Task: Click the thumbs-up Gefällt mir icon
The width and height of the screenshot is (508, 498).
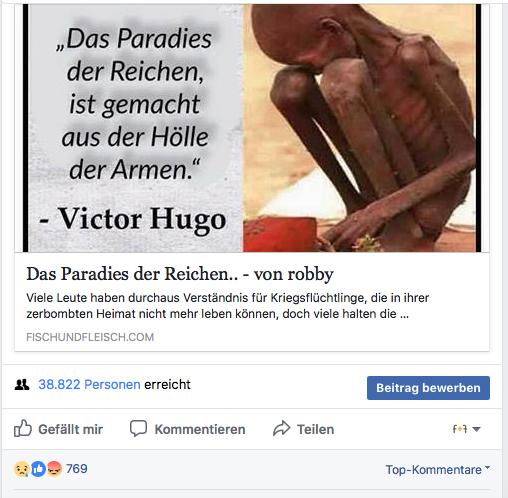Action: [23, 428]
